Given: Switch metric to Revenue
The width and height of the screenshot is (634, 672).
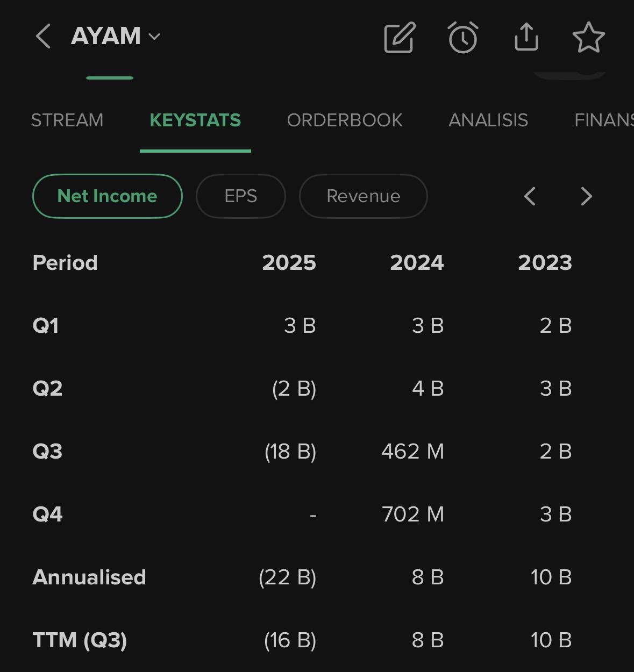Looking at the screenshot, I should pyautogui.click(x=363, y=196).
